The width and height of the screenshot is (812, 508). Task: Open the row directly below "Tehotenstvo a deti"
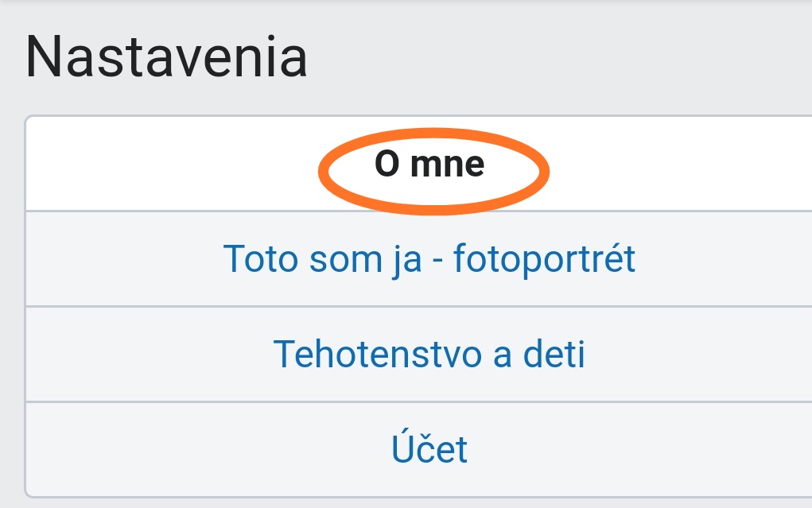point(429,450)
